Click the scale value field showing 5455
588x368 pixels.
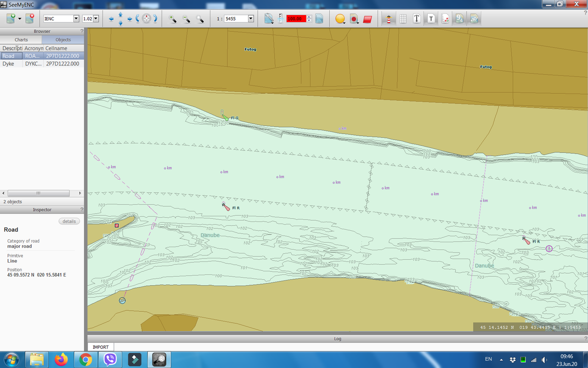(236, 19)
